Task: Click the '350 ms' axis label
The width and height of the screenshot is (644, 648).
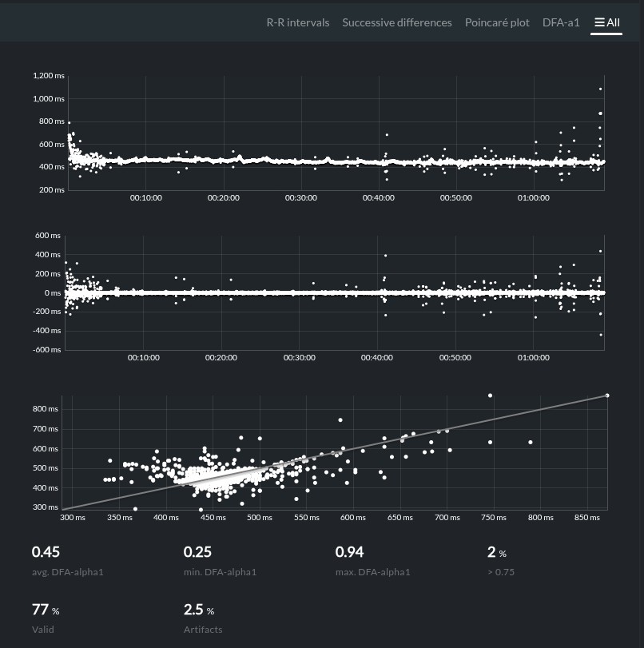Action: pyautogui.click(x=120, y=518)
